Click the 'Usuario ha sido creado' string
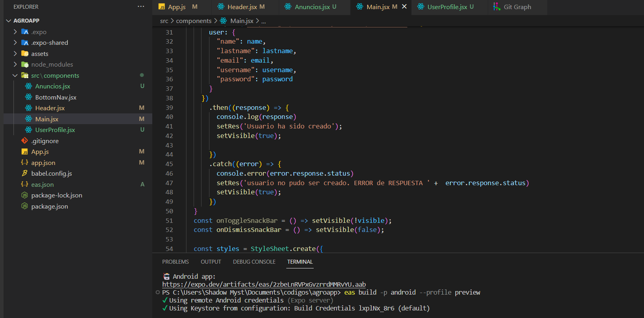644x318 pixels. point(289,126)
